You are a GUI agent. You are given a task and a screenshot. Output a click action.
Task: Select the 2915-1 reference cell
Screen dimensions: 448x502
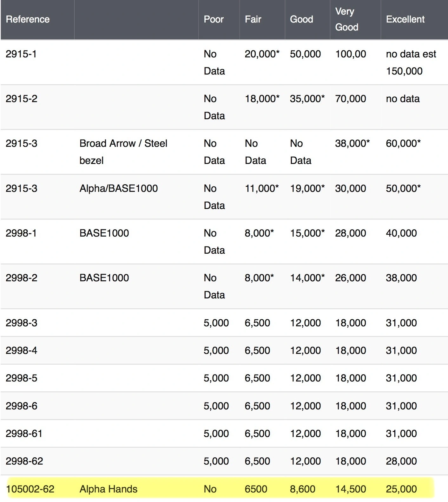(x=21, y=54)
